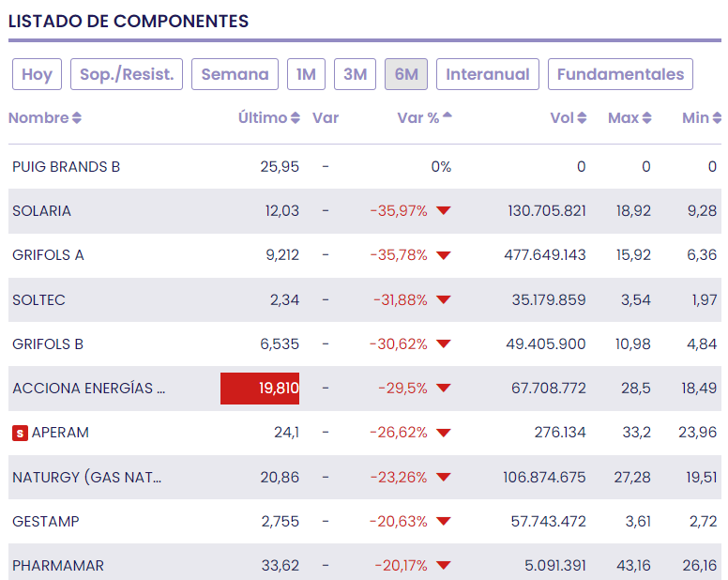Switch to the 1M period view
Viewport: 728px width, 580px height.
(x=306, y=74)
